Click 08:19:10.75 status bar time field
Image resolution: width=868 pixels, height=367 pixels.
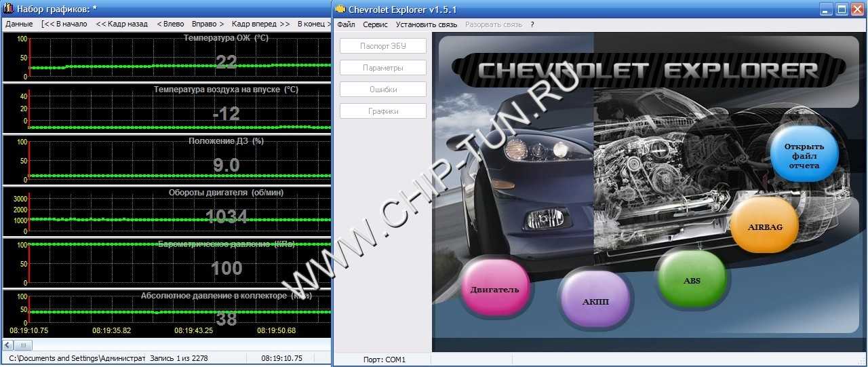click(282, 358)
